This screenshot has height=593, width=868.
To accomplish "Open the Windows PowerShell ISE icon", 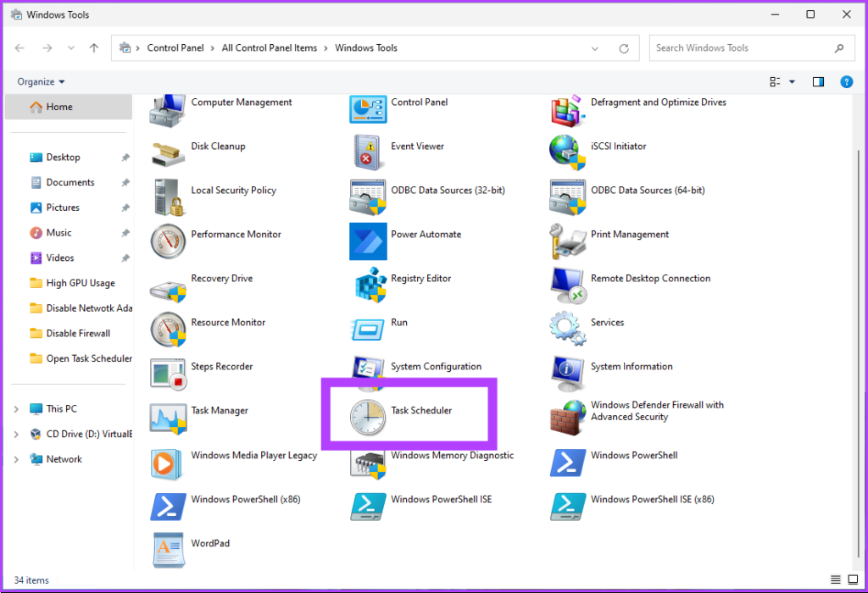I will tap(368, 507).
